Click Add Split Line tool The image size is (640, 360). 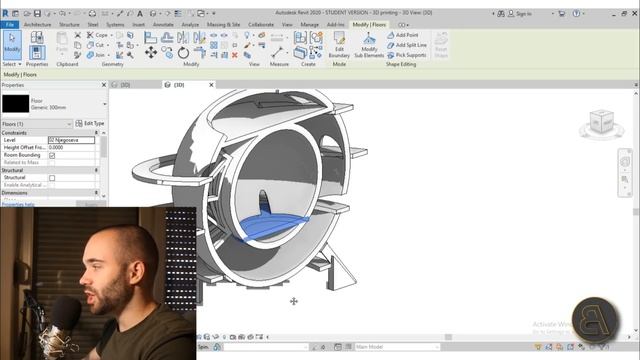tap(407, 45)
